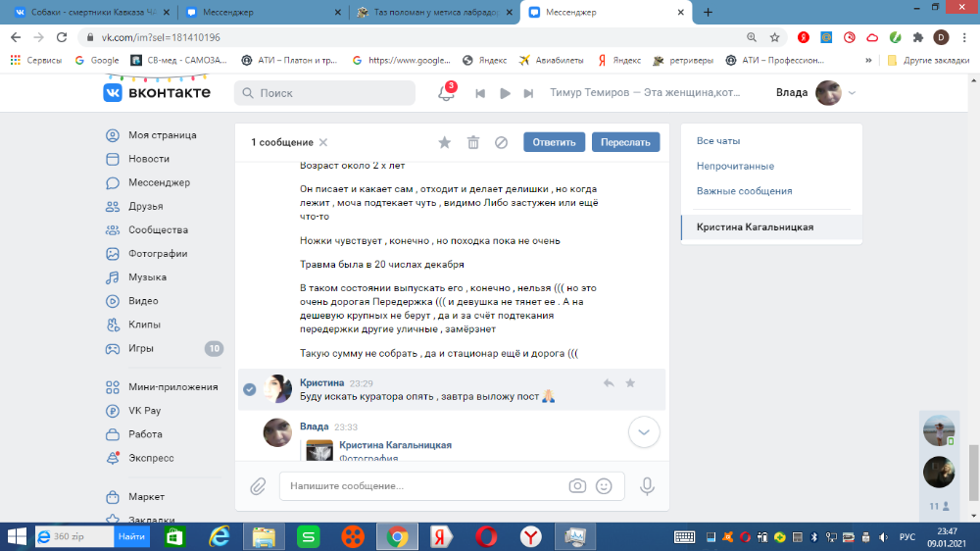
Task: Click the browser address bar
Action: [413, 37]
